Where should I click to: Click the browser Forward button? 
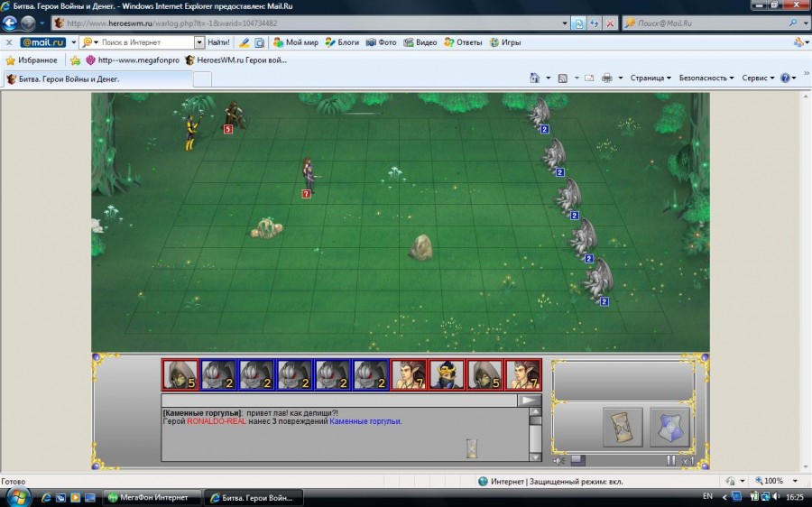(x=28, y=23)
